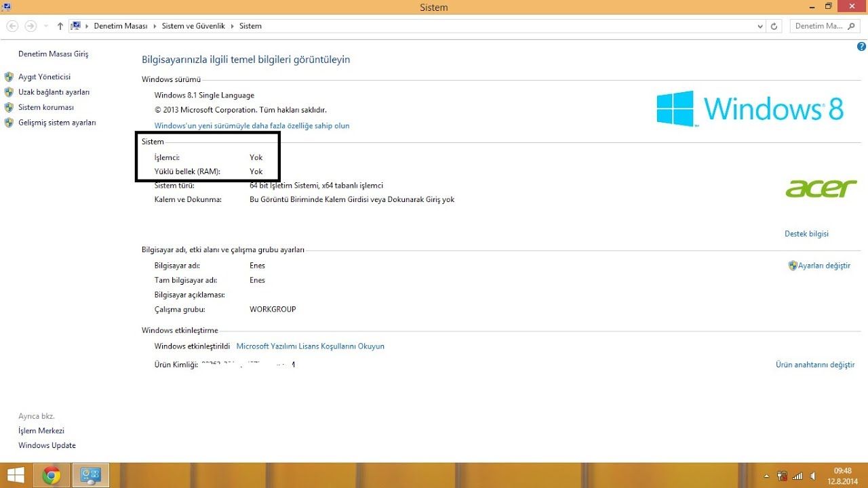Click the shield icon beside Aygıt Yöneticisi
Viewport: 868px width, 488px height.
(x=9, y=77)
